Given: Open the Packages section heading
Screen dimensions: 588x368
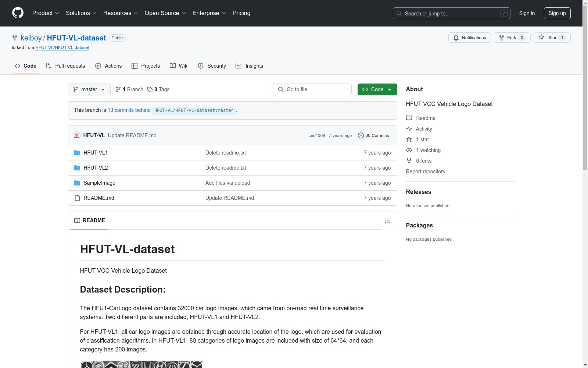Looking at the screenshot, I should pos(419,225).
